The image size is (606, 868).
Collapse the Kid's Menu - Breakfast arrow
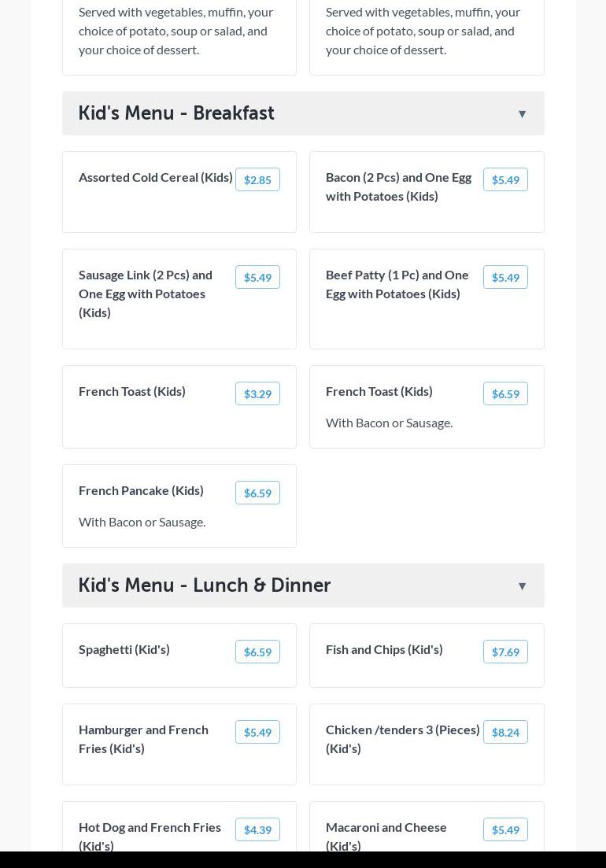[x=522, y=114]
